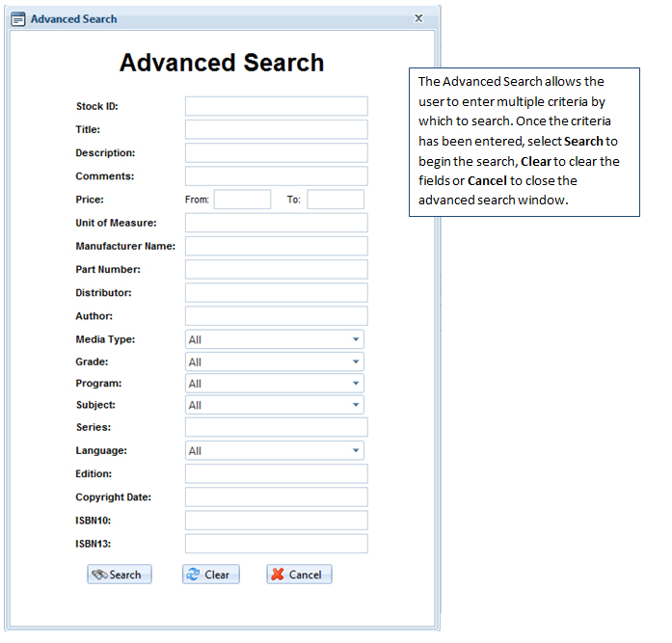Click the red X icon on Cancel button
Image resolution: width=672 pixels, height=643 pixels.
pyautogui.click(x=278, y=575)
